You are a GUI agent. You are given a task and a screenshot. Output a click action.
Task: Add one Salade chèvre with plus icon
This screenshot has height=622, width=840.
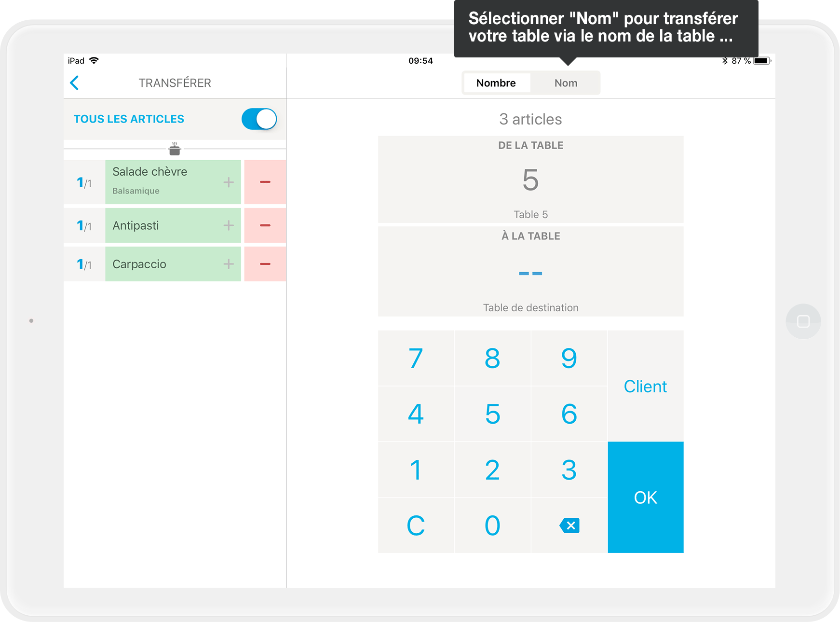tap(229, 182)
